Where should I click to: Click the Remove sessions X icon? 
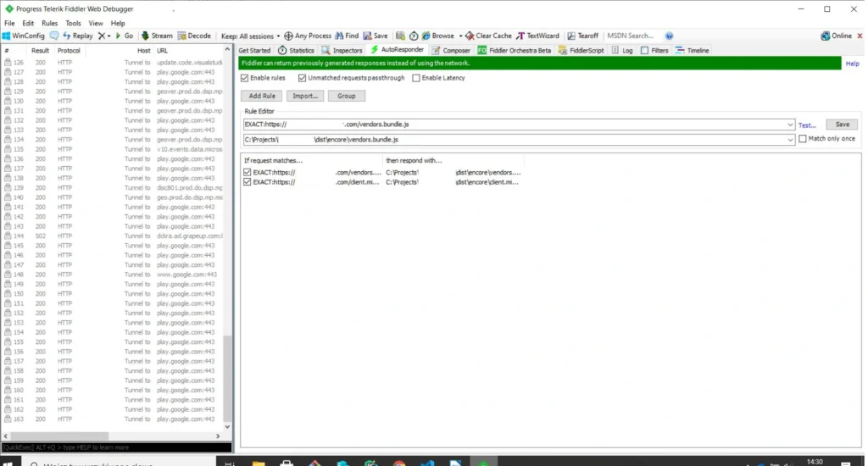point(102,36)
